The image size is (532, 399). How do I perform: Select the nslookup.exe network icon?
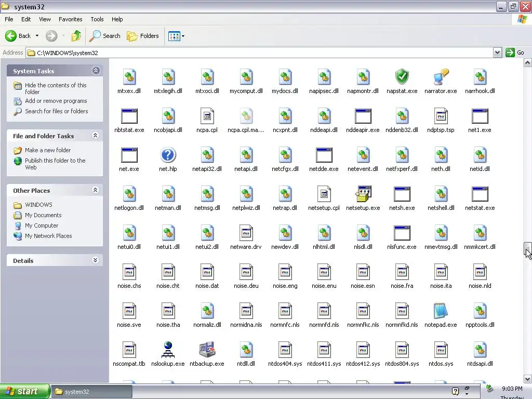pos(168,350)
